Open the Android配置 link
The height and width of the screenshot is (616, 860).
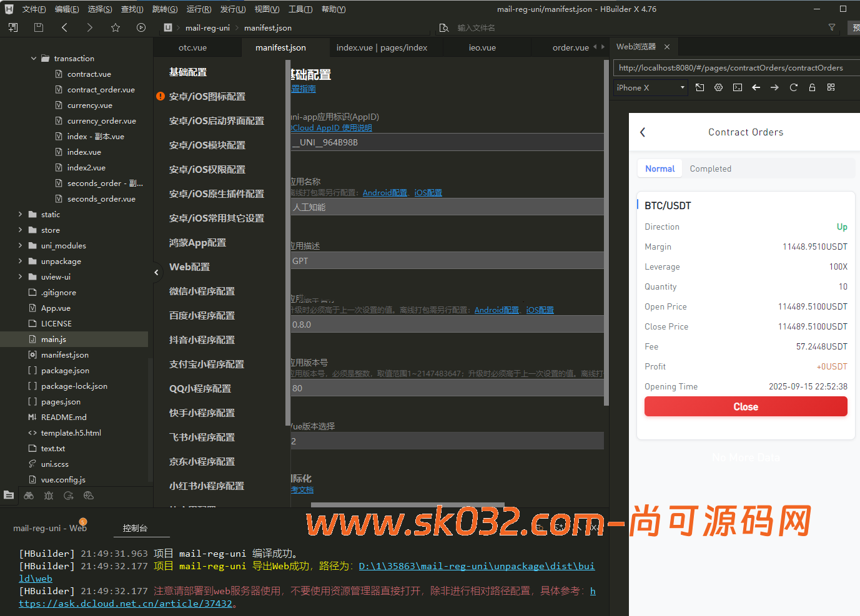(384, 192)
